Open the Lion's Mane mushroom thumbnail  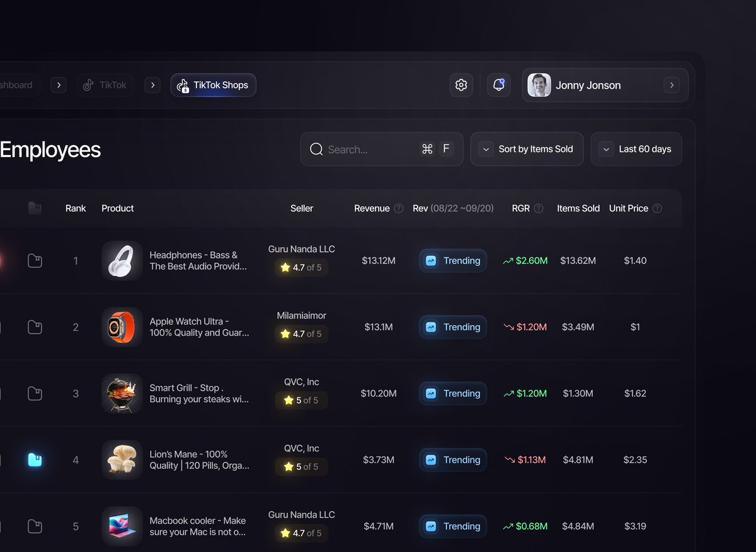pos(122,460)
